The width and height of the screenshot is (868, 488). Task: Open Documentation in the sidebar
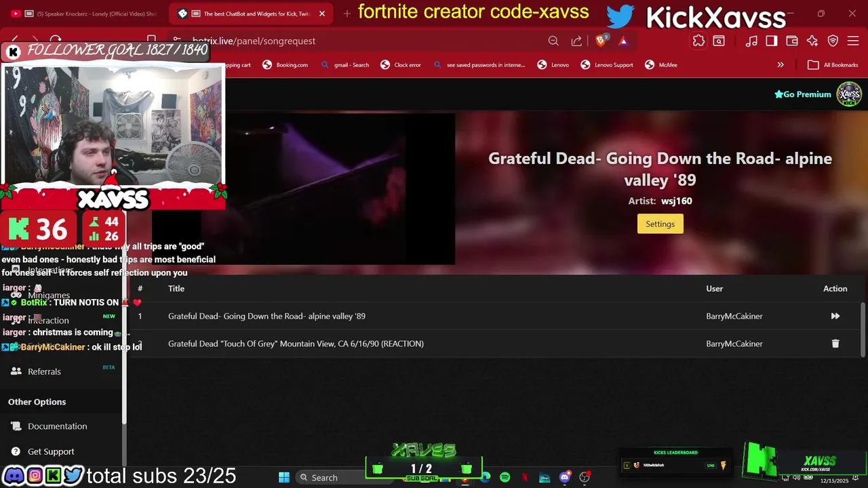(x=57, y=426)
